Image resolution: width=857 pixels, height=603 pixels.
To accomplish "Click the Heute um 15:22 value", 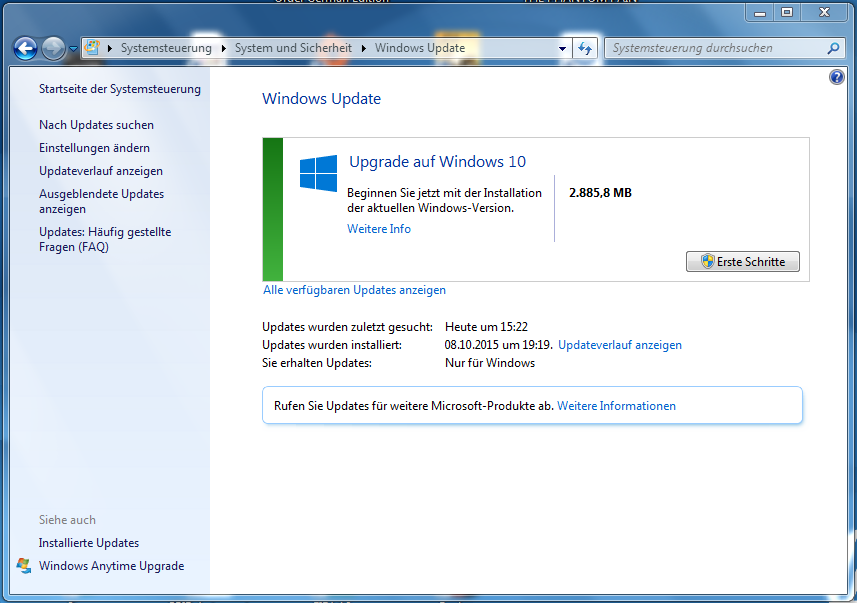I will 486,327.
